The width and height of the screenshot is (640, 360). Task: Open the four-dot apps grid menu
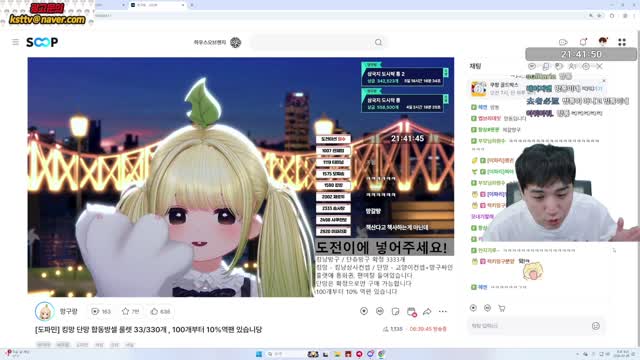tap(622, 42)
